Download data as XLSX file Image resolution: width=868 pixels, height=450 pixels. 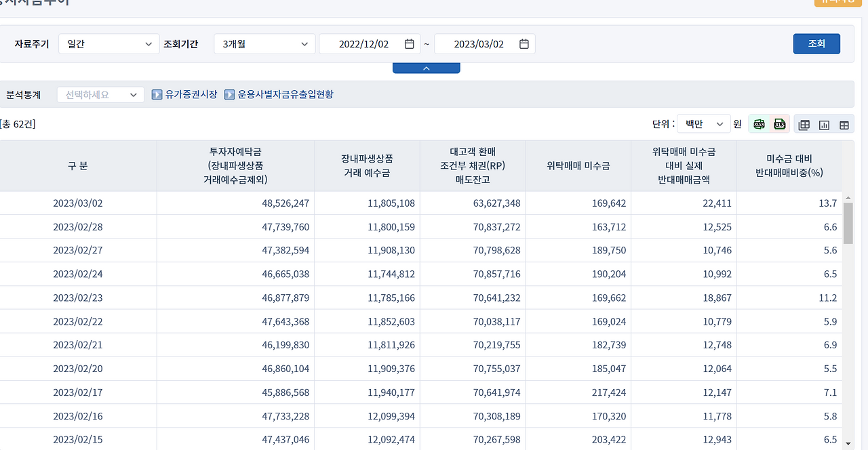[759, 125]
